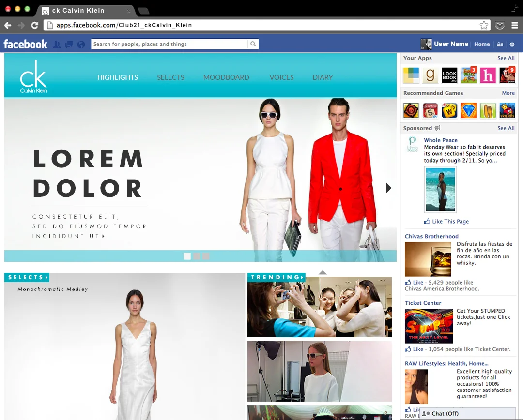Open the 'g' Goodreads app icon
The height and width of the screenshot is (420, 523).
(431, 75)
